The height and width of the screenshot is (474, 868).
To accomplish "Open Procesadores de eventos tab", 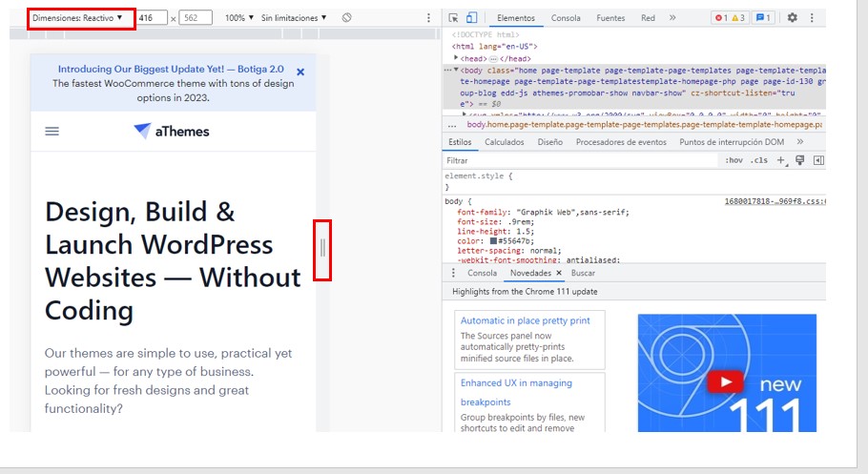I will click(x=621, y=142).
